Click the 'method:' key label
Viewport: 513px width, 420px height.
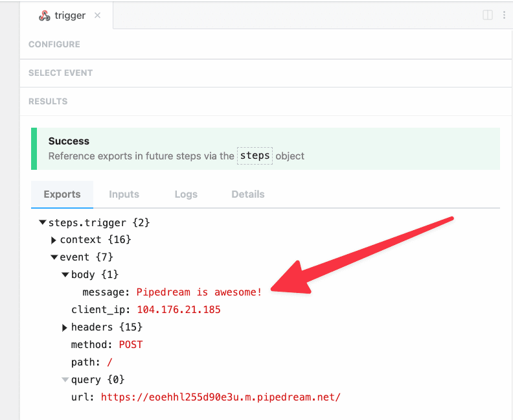pyautogui.click(x=92, y=344)
